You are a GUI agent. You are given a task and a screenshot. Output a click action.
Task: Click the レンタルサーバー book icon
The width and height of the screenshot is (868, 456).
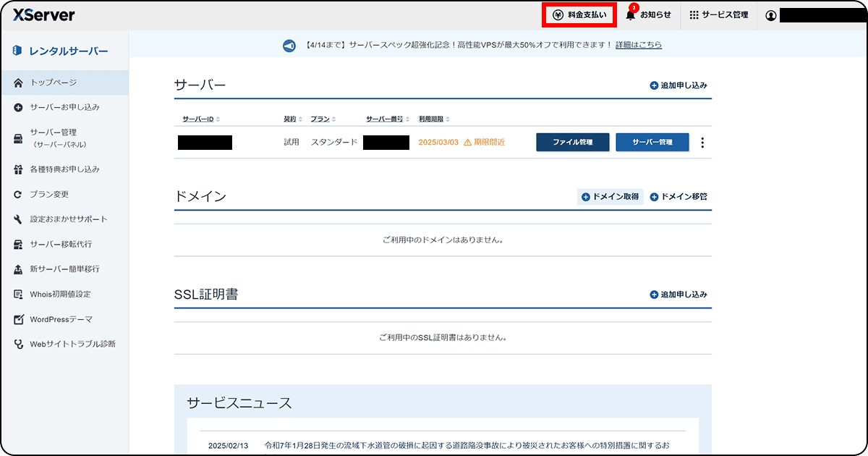point(17,51)
